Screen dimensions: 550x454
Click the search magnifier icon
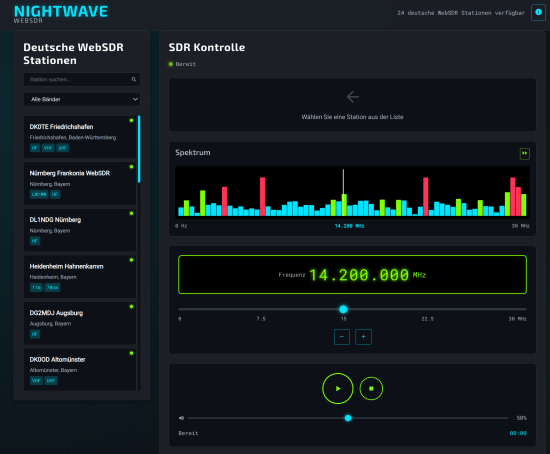click(x=134, y=80)
